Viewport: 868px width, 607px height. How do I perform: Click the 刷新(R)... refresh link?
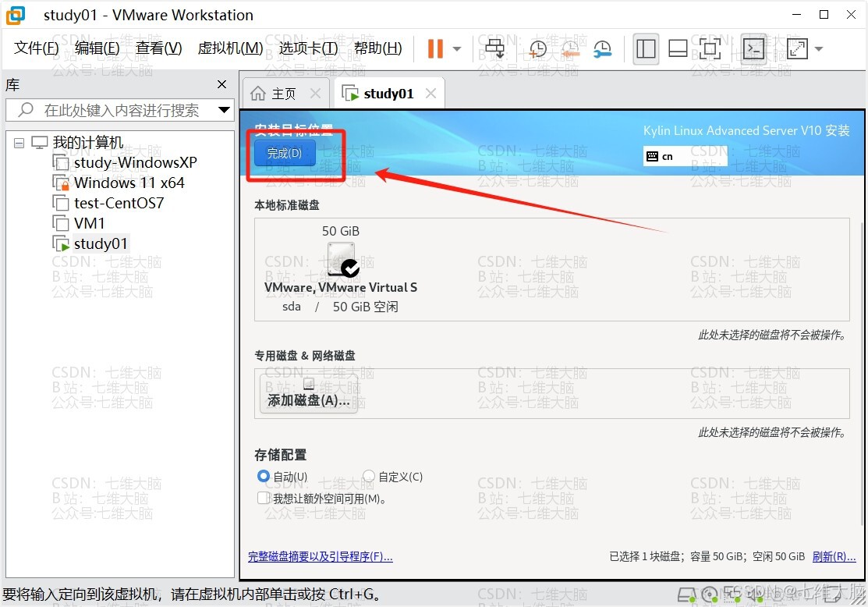point(834,556)
